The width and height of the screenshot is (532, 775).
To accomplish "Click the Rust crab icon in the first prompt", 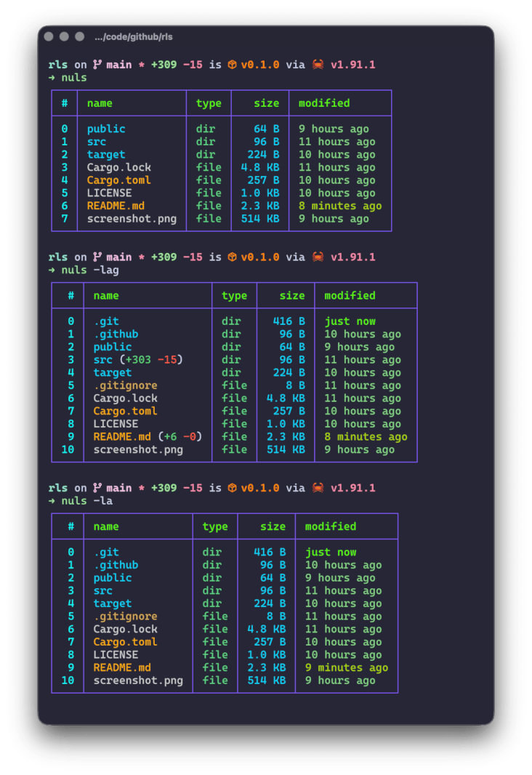I will coord(318,65).
